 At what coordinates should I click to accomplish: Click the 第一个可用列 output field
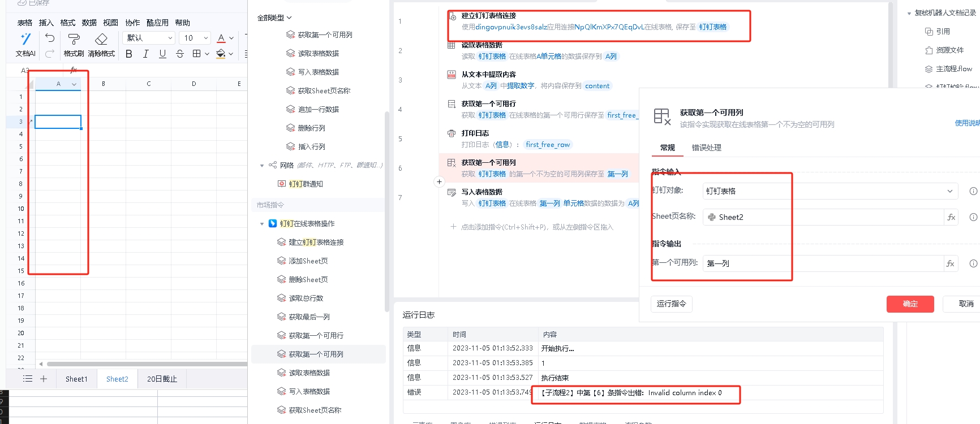823,263
